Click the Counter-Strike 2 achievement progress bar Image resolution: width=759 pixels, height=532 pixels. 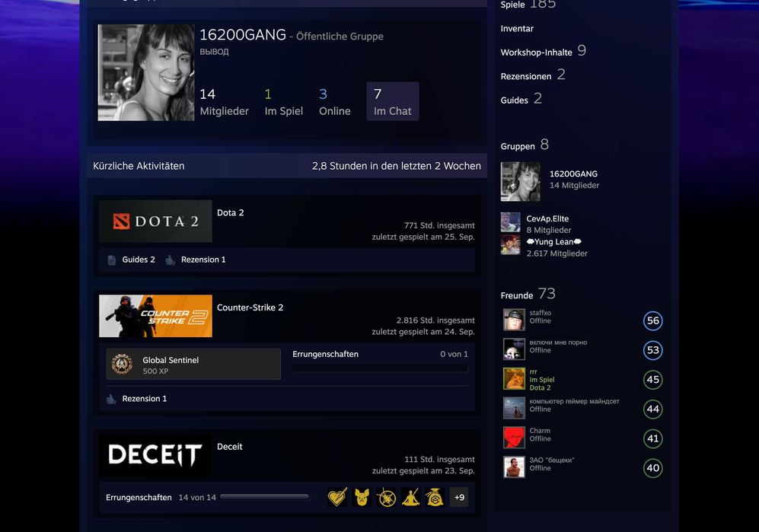tap(380, 368)
